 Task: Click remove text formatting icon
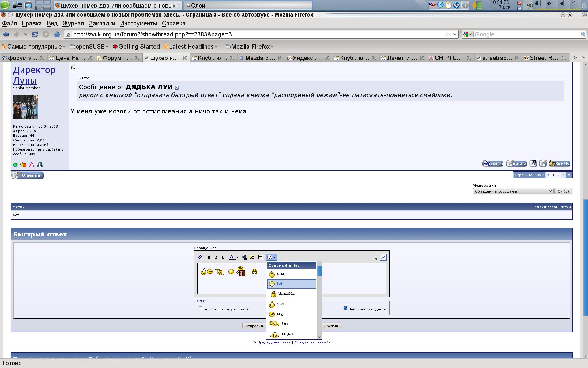click(200, 257)
